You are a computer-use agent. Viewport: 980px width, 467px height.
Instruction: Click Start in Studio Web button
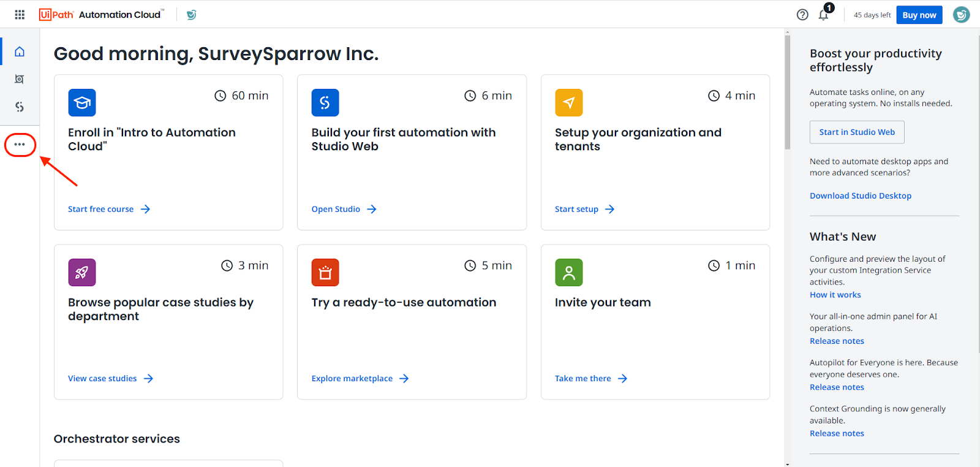pyautogui.click(x=856, y=132)
